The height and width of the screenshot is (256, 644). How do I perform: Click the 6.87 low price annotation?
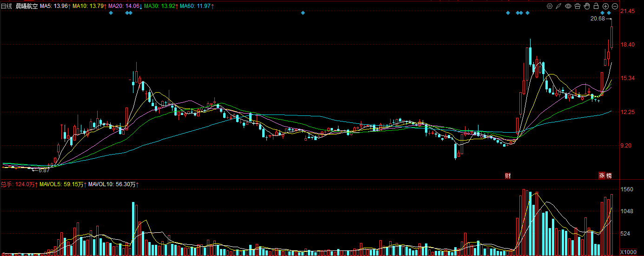tap(44, 170)
